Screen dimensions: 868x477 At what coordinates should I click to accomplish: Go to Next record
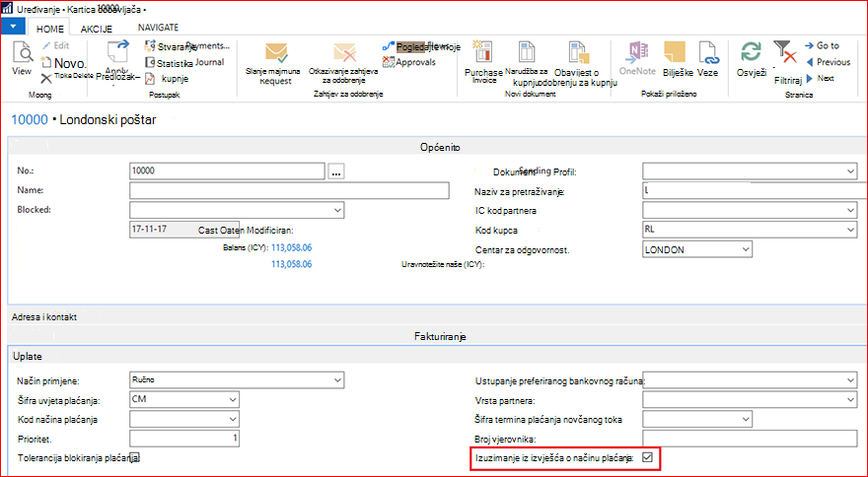coord(821,79)
